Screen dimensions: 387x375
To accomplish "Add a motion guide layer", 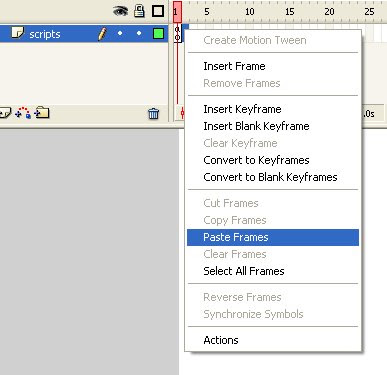I will tap(23, 113).
